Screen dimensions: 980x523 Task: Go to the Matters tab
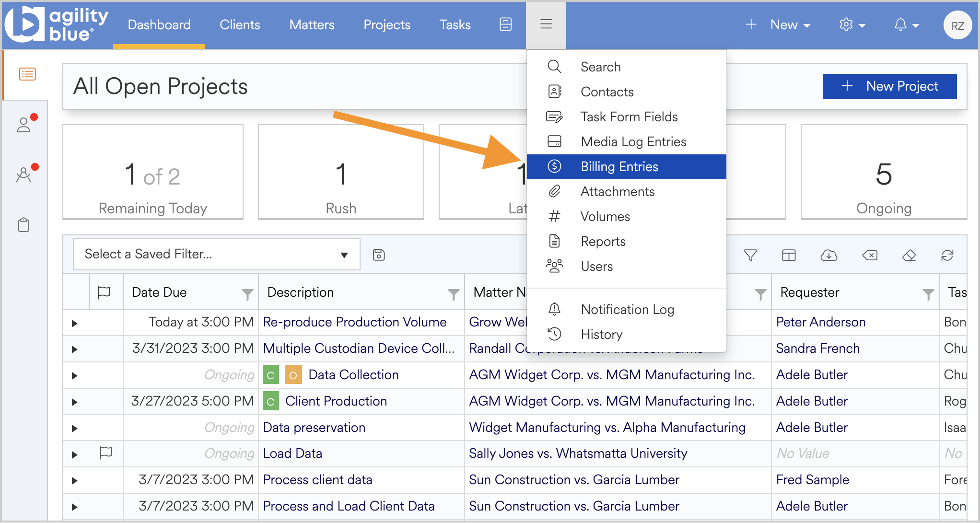312,24
